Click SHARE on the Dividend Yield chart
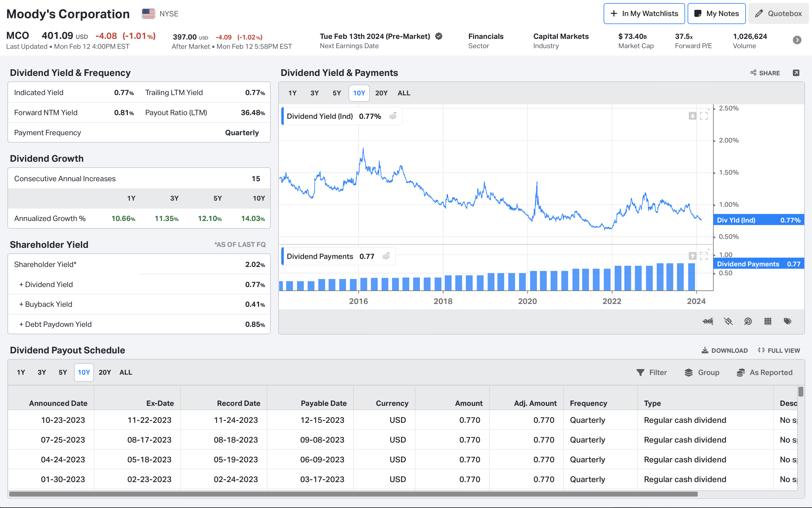The height and width of the screenshot is (508, 812). pyautogui.click(x=765, y=73)
